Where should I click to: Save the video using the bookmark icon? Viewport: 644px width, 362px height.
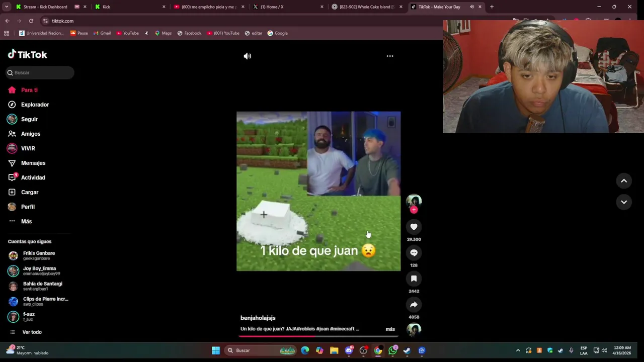coord(414,279)
